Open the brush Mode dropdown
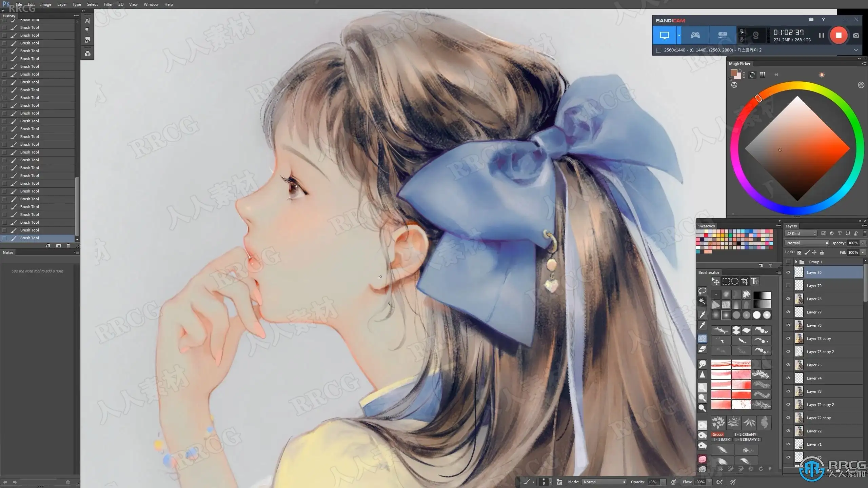Viewport: 868px width, 488px height. tap(604, 482)
